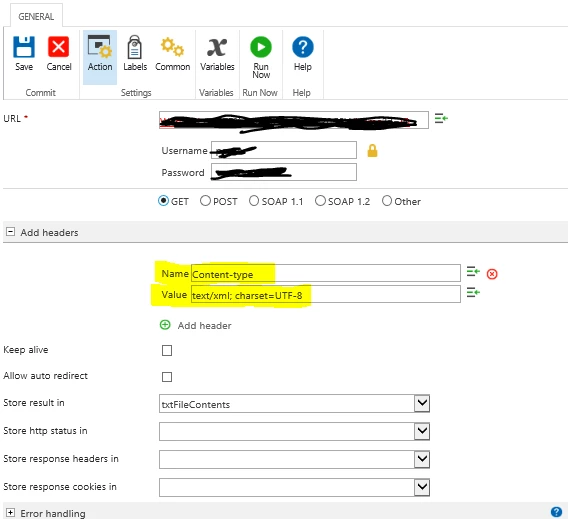
Task: Click into the URL input field
Action: [x=294, y=120]
